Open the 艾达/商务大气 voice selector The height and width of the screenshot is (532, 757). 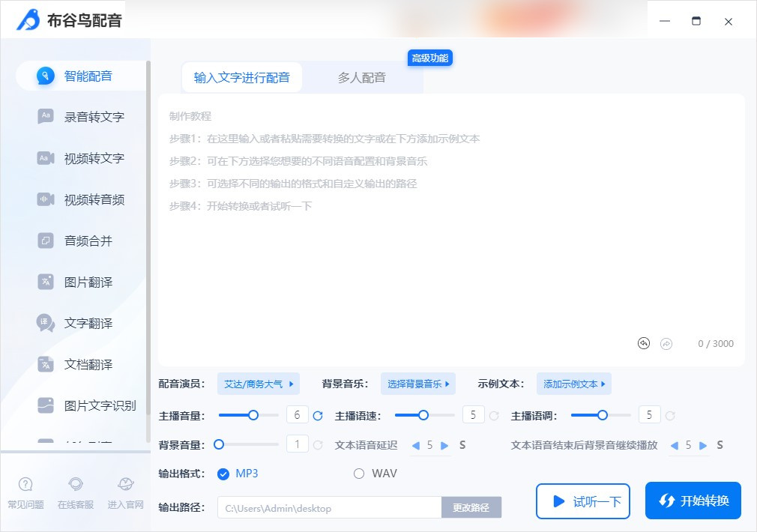(x=259, y=384)
